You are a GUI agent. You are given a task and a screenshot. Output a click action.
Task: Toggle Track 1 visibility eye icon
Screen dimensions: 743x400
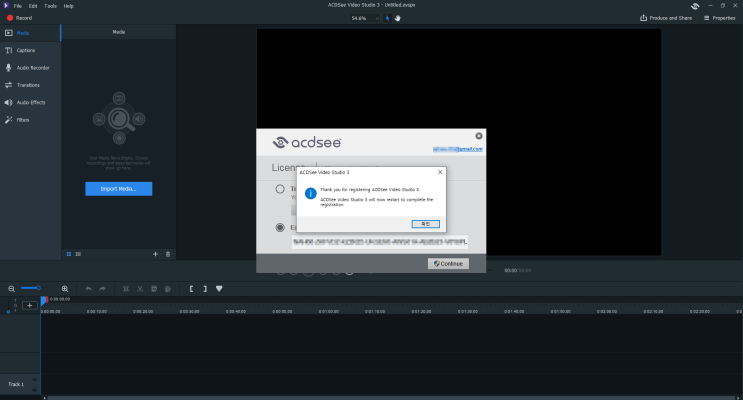[x=35, y=380]
